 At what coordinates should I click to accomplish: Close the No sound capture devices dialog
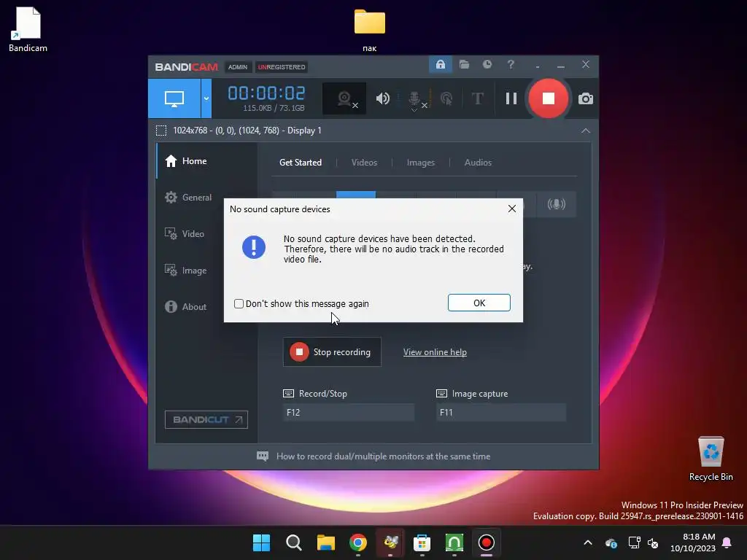511,209
